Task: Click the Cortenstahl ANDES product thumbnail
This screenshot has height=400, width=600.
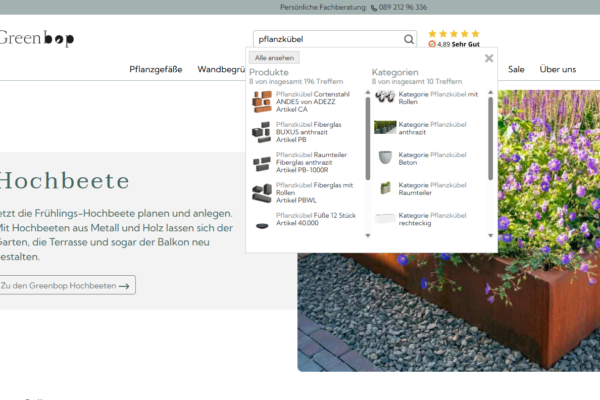Action: pos(262,101)
